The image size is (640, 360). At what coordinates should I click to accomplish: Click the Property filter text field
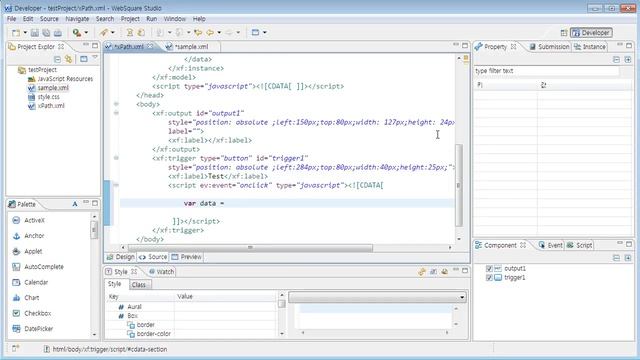(546, 71)
